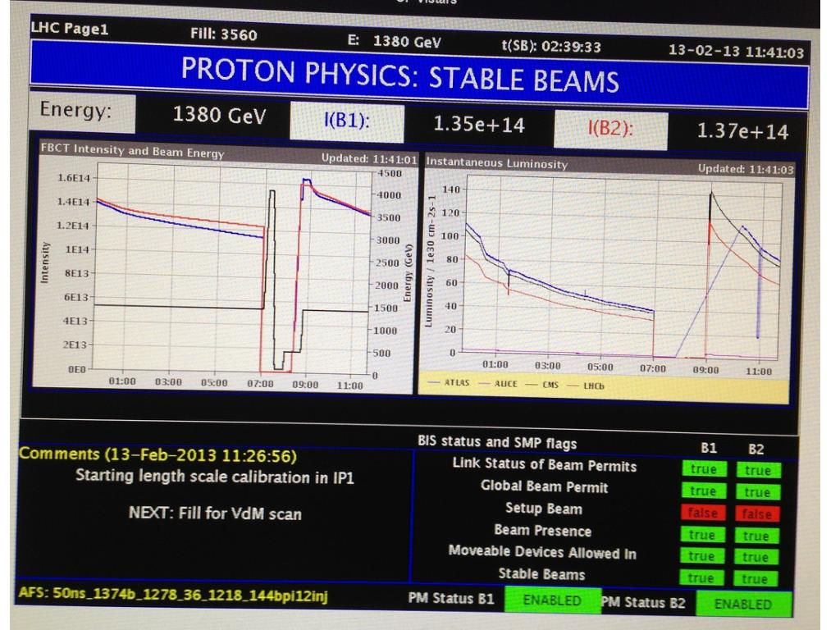Click Moveable Devices B2 'true' indicator
The height and width of the screenshot is (630, 840).
pos(756,557)
